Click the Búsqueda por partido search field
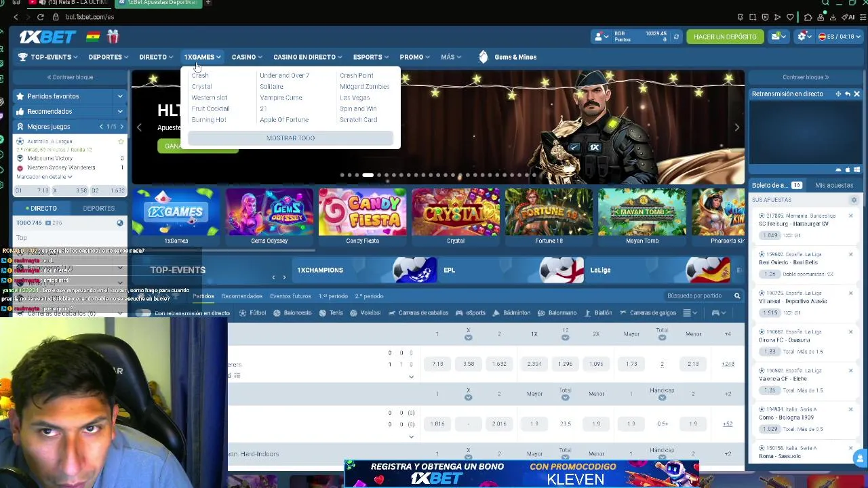868x488 pixels. pos(697,296)
